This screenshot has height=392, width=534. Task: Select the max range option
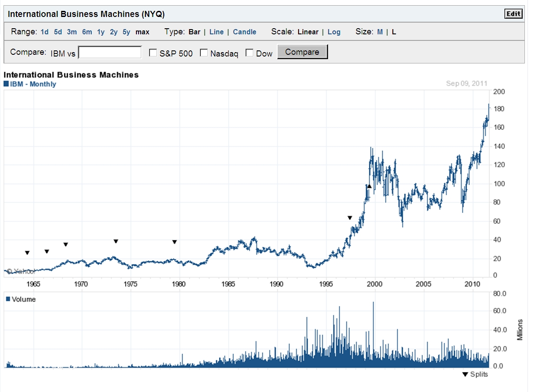tap(142, 32)
